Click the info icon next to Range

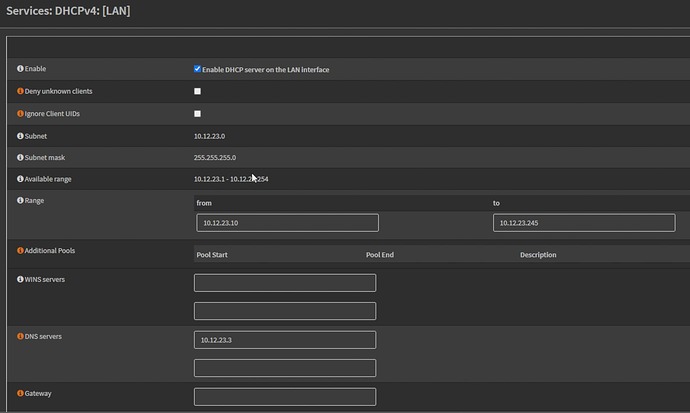pyautogui.click(x=21, y=201)
